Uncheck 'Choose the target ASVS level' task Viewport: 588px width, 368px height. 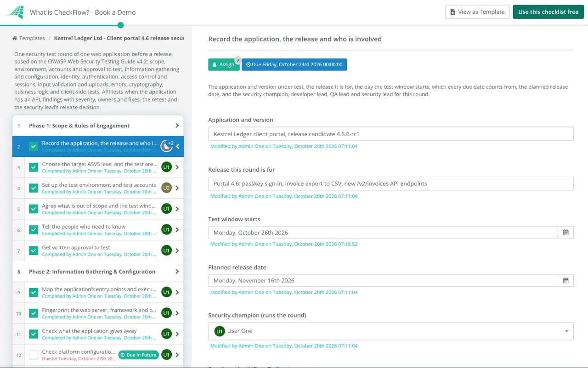(34, 167)
